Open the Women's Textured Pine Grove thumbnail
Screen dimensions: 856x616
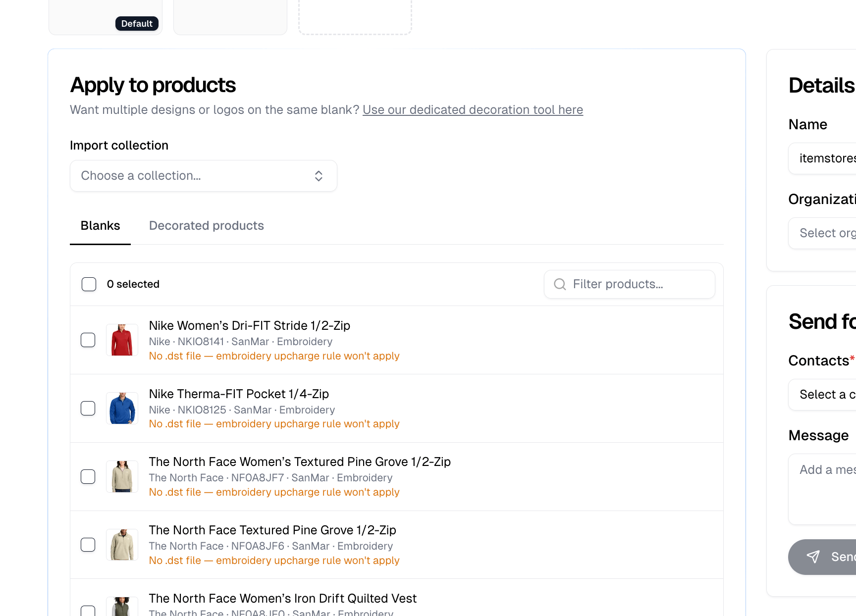point(122,476)
